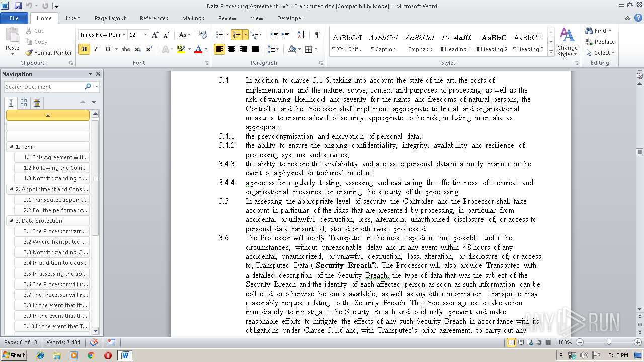Toggle Underline formatting
The width and height of the screenshot is (644, 362).
pyautogui.click(x=107, y=49)
